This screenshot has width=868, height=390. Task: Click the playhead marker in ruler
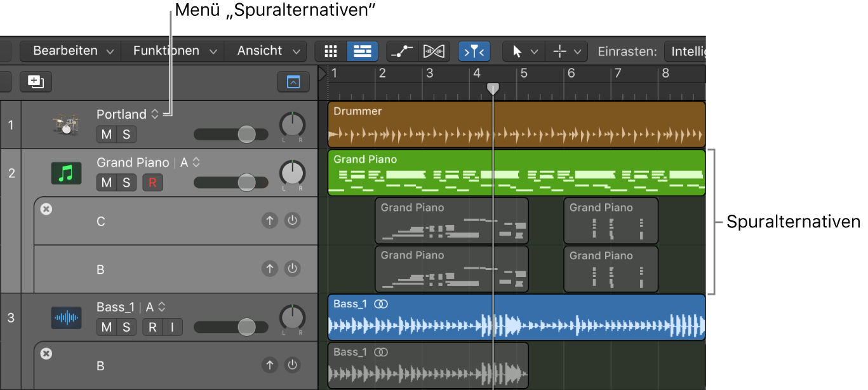(x=493, y=89)
